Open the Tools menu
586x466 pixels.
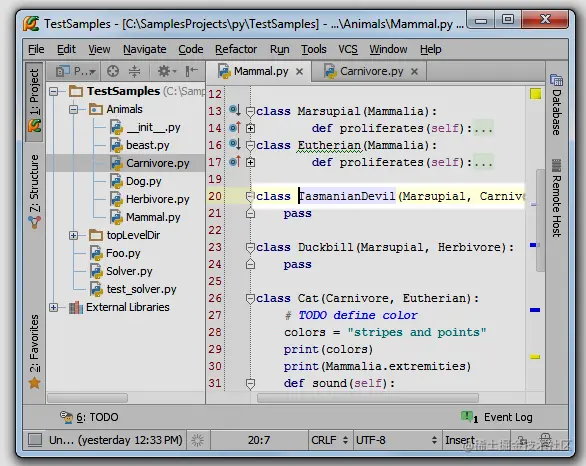click(x=314, y=49)
